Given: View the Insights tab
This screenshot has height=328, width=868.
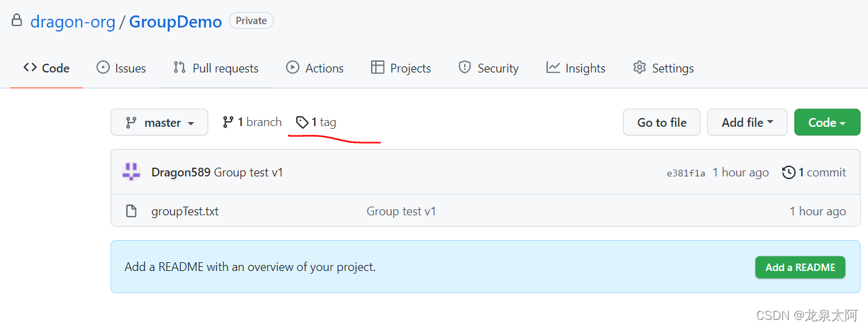Looking at the screenshot, I should click(576, 68).
